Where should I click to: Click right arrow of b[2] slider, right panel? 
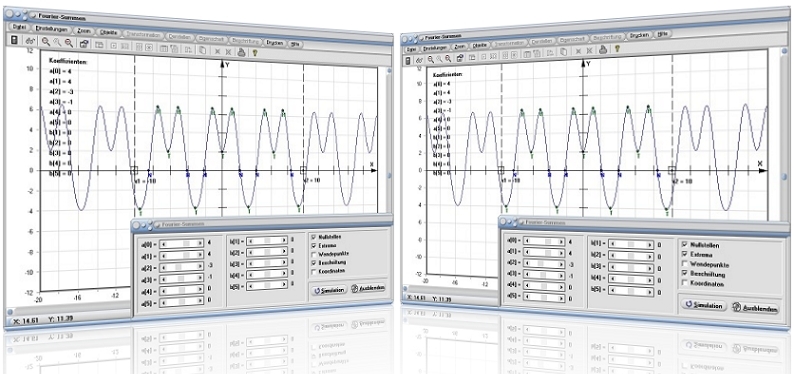click(x=651, y=257)
